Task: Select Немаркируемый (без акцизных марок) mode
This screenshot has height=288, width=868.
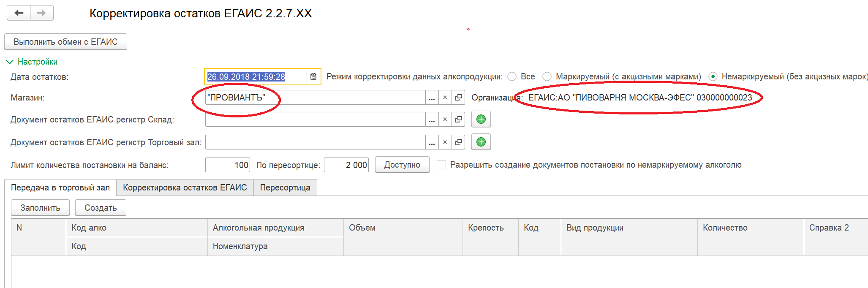Action: click(713, 77)
